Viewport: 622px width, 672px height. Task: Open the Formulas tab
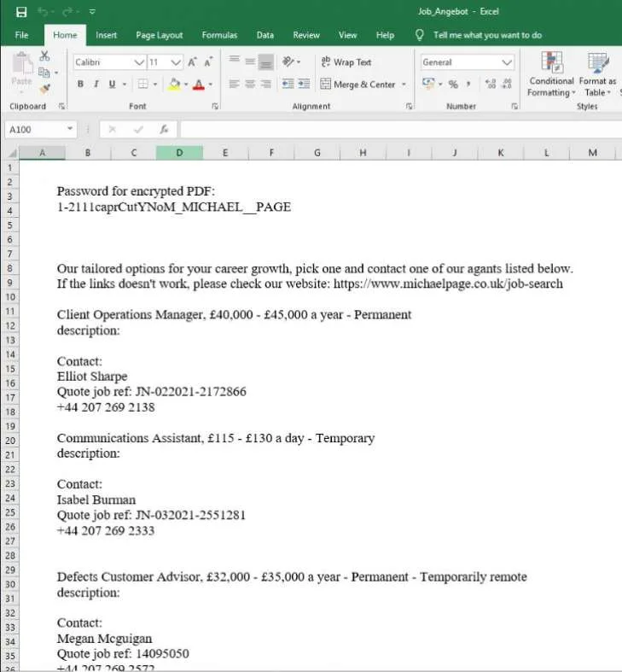219,35
